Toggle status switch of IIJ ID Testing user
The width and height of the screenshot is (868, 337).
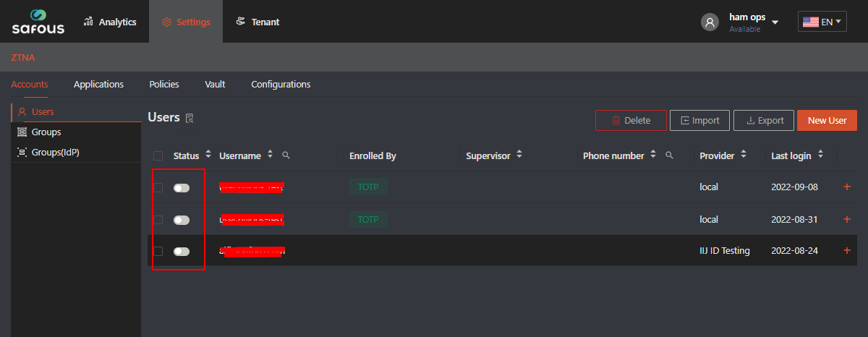point(182,252)
